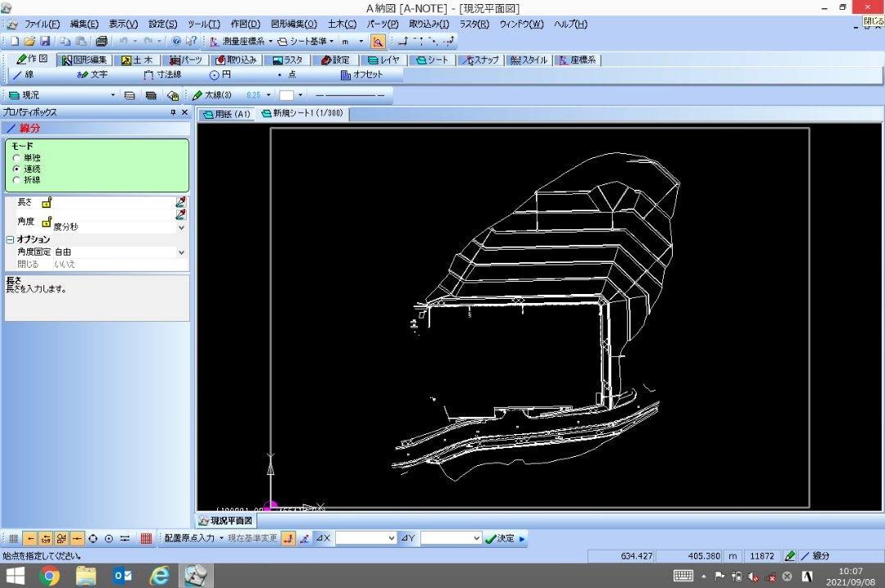
Task: Click the 長さ length input field
Action: coord(114,202)
